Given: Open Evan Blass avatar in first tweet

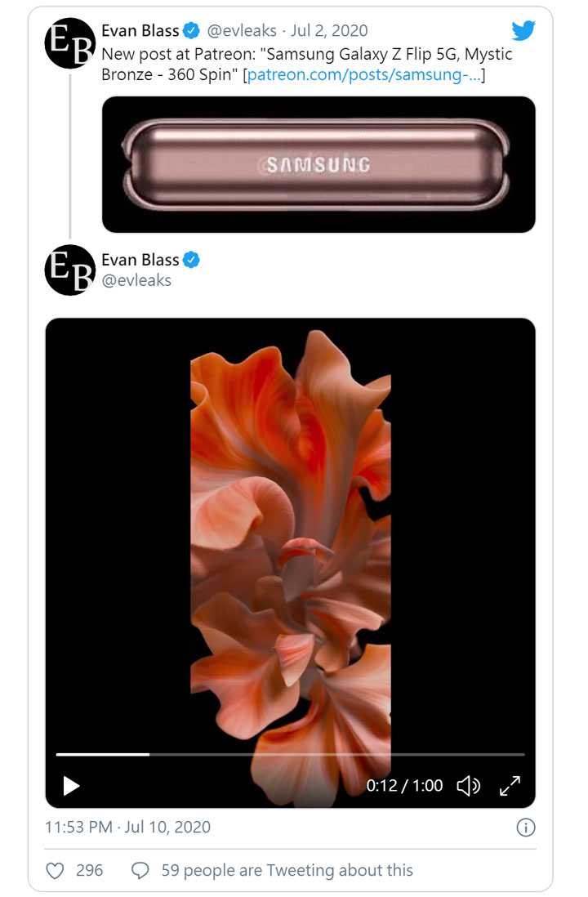Looking at the screenshot, I should point(69,43).
